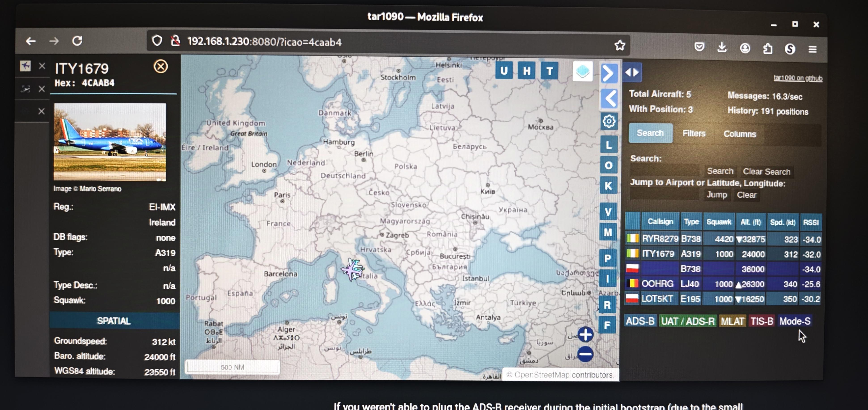Click the F map button

click(x=607, y=325)
